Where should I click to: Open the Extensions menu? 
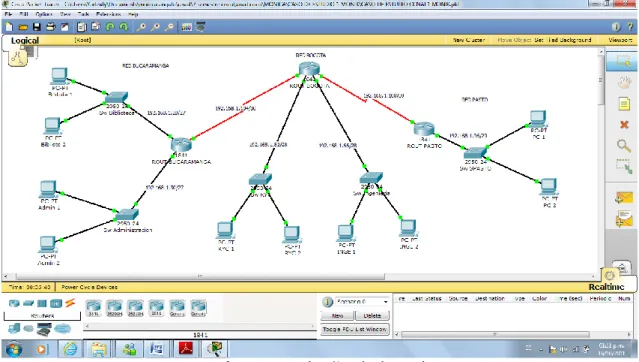[108, 14]
